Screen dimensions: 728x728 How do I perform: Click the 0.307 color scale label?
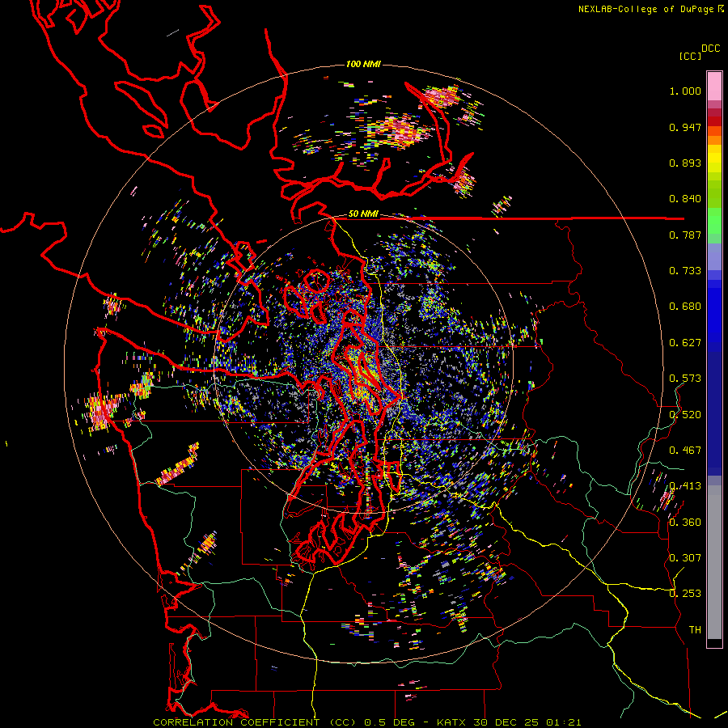point(685,558)
